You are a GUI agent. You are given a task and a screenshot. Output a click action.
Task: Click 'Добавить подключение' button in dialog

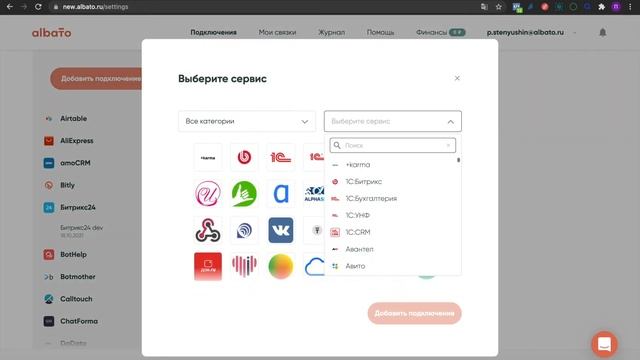click(414, 313)
